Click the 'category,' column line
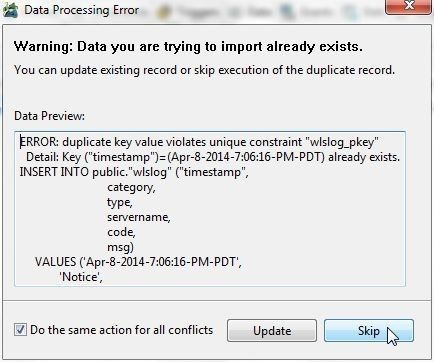This screenshot has height=362, width=434. (x=131, y=188)
